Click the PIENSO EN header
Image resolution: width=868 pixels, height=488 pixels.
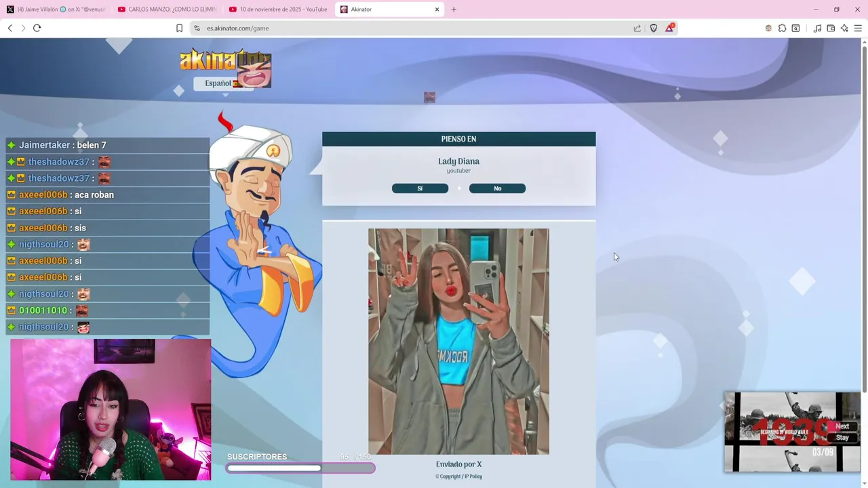pos(458,139)
